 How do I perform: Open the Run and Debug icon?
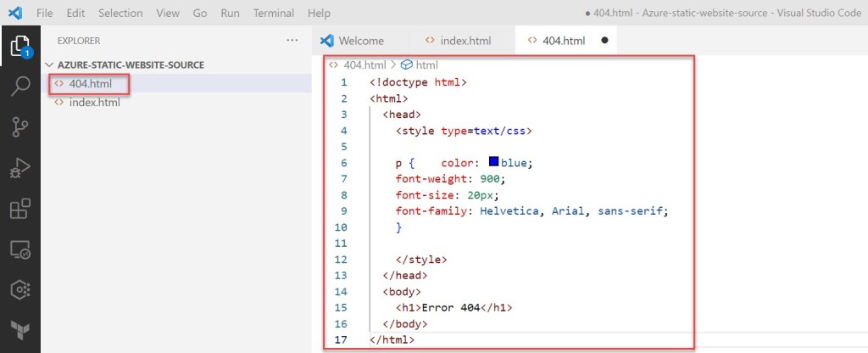coord(19,168)
